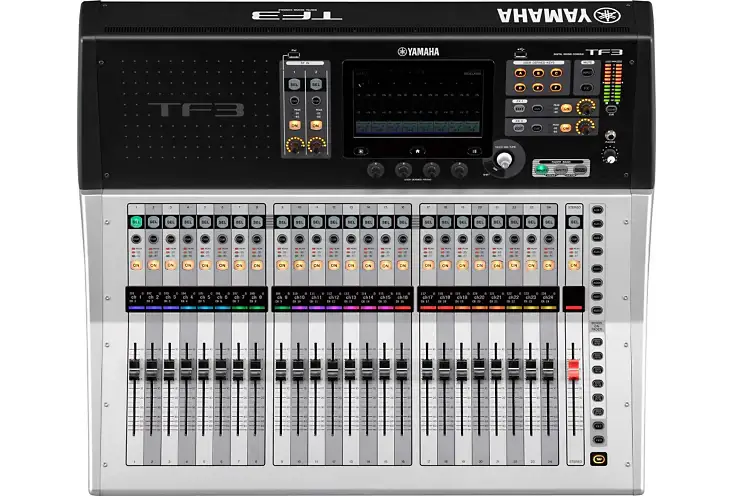Screen dimensions: 734x496
Task: Toggle the ch 1 ON button
Action: (x=136, y=265)
